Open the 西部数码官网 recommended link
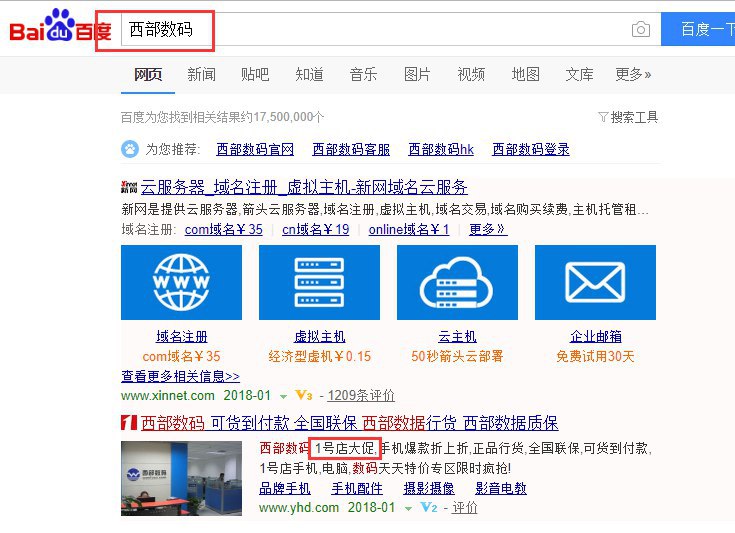The height and width of the screenshot is (533, 735). (255, 149)
